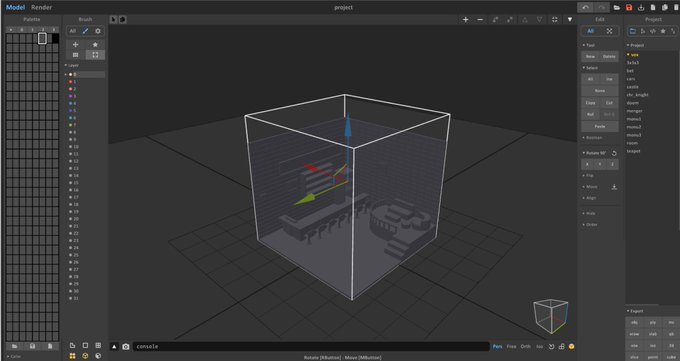Viewport: 680px width, 361px height.
Task: Click the sphere icon at bottom of Brush panel
Action: pos(98,356)
